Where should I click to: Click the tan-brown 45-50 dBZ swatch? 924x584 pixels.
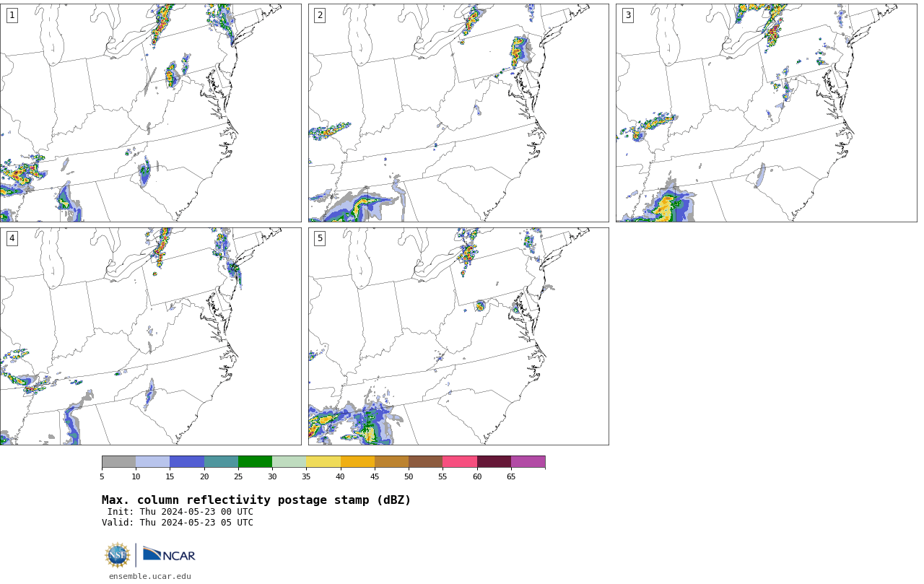click(x=391, y=462)
